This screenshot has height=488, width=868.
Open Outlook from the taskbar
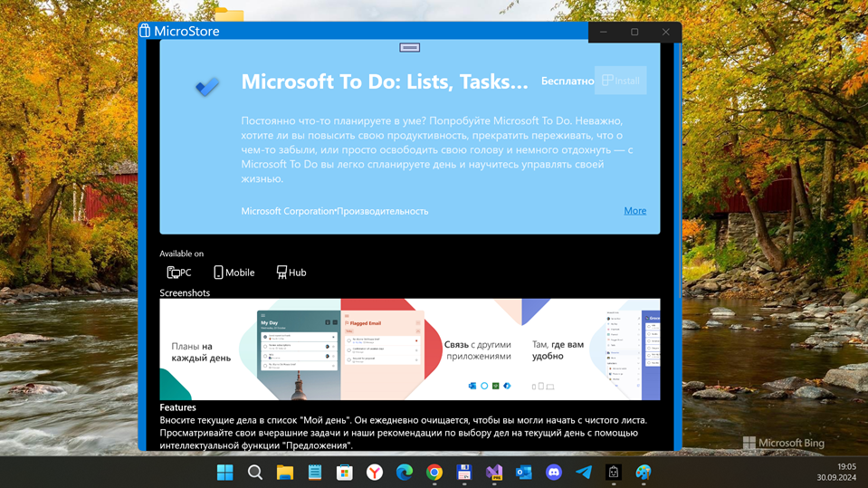pos(524,473)
